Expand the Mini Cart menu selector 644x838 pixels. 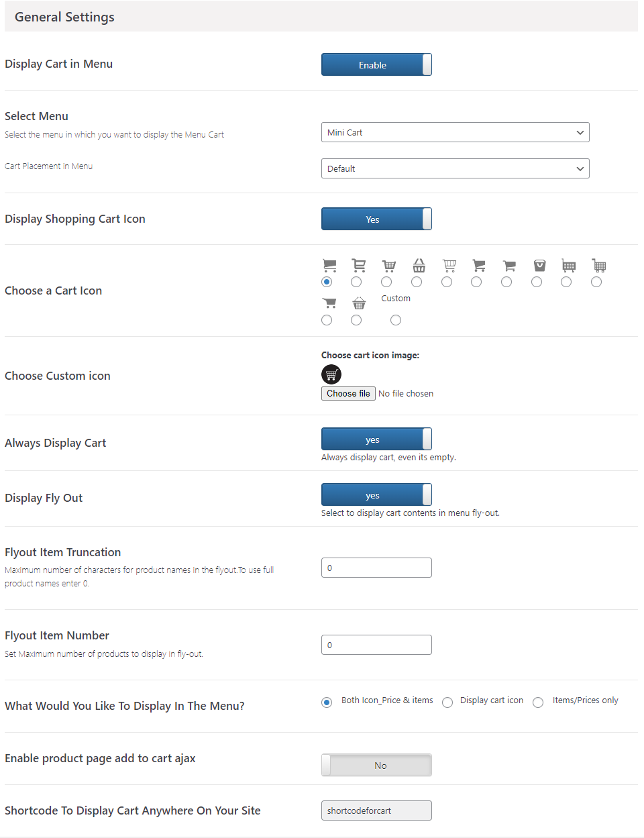pyautogui.click(x=455, y=132)
